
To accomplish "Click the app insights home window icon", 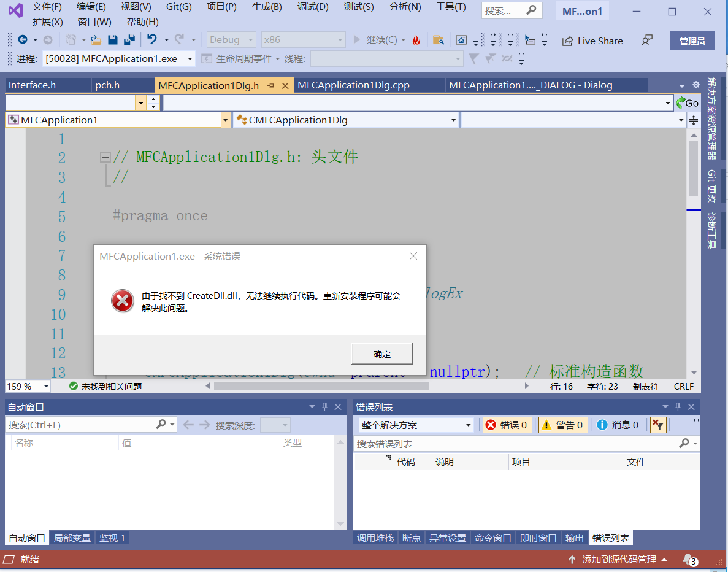I will pos(461,41).
